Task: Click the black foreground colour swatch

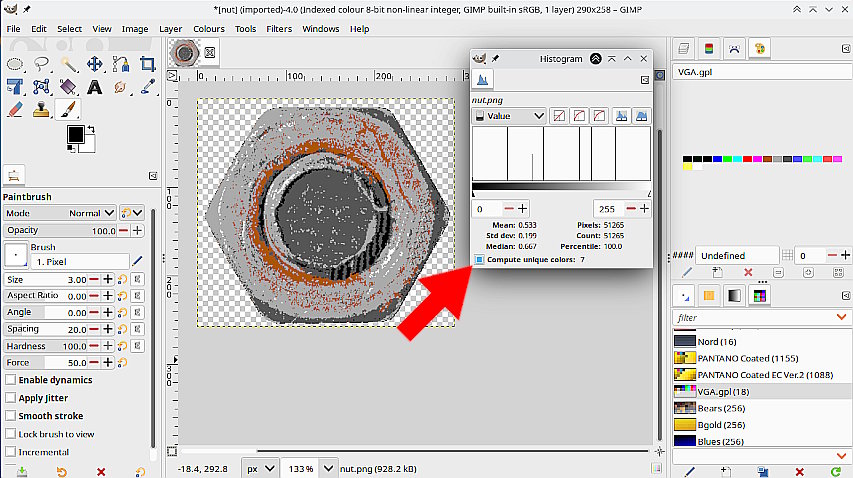Action: pos(75,134)
